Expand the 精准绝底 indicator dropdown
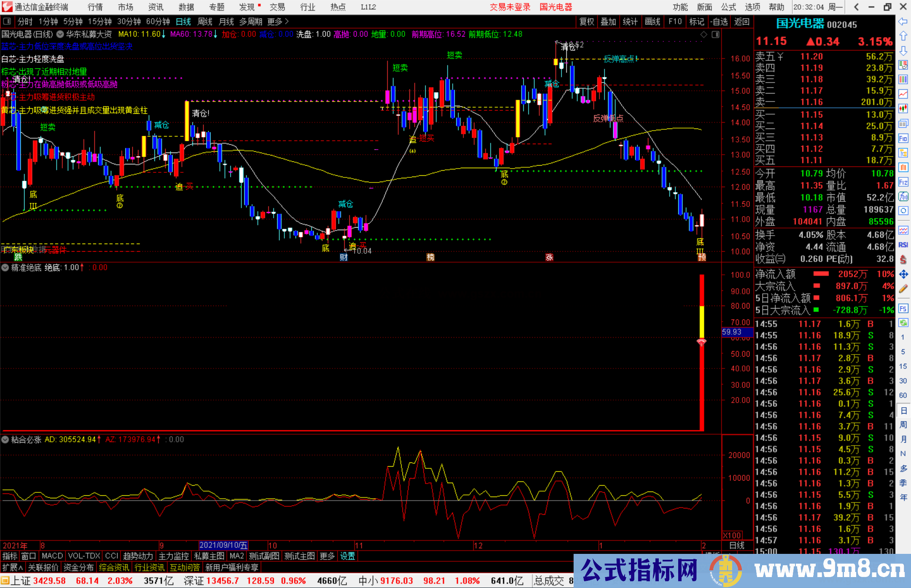Image resolution: width=911 pixels, height=588 pixels. tap(5, 268)
